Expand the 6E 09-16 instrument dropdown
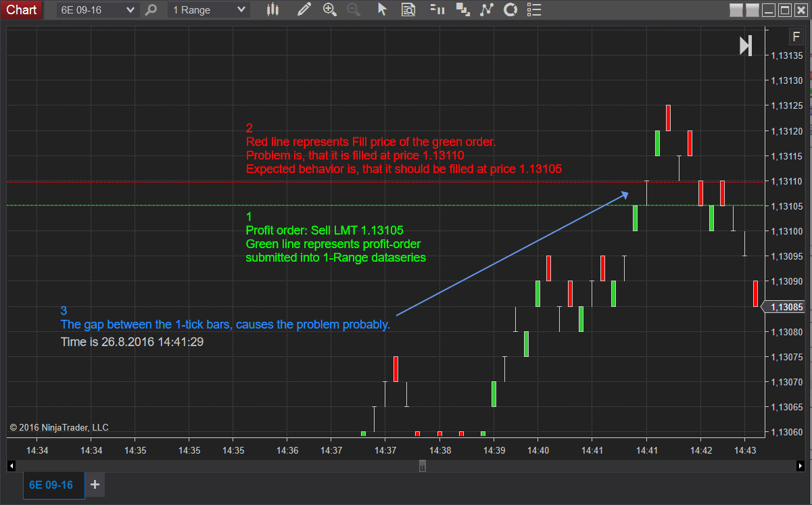The image size is (812, 505). tap(98, 9)
